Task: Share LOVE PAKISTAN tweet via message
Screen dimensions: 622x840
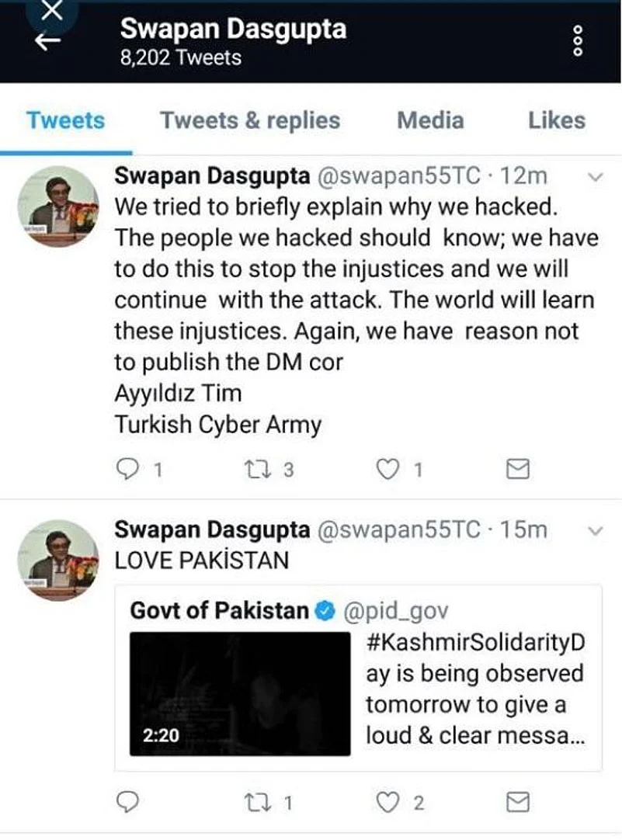Action: click(x=517, y=801)
